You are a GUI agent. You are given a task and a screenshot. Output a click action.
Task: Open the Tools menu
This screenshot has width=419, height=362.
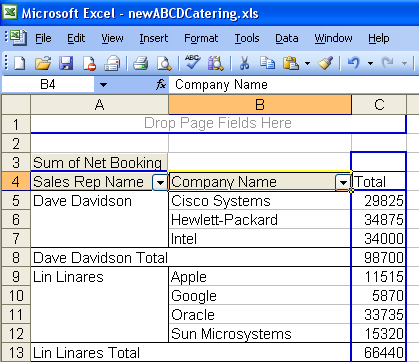[x=247, y=38]
